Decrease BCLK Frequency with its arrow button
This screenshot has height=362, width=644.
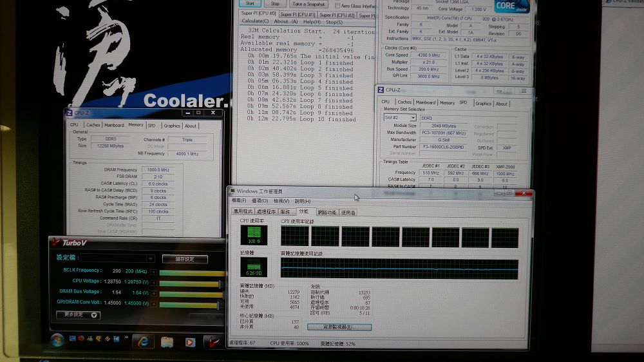click(154, 272)
